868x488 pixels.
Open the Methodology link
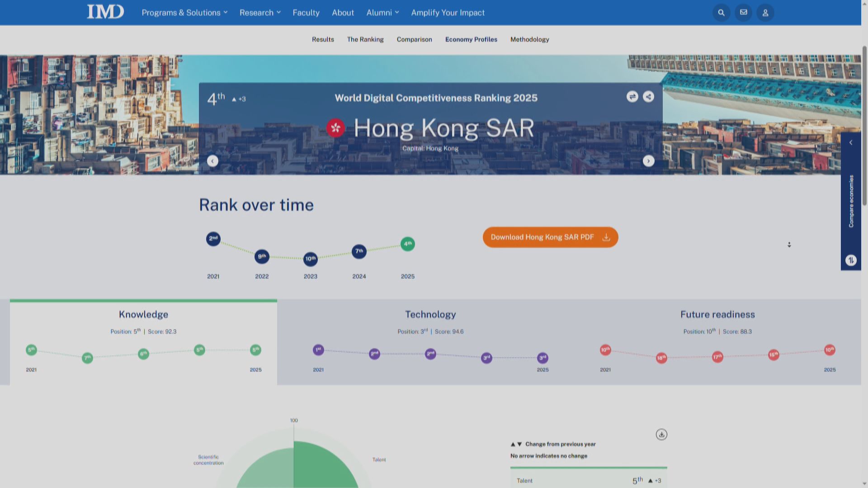(x=529, y=40)
